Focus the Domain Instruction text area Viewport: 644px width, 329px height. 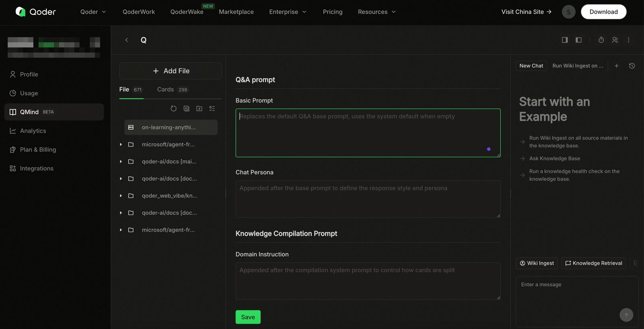pos(368,281)
